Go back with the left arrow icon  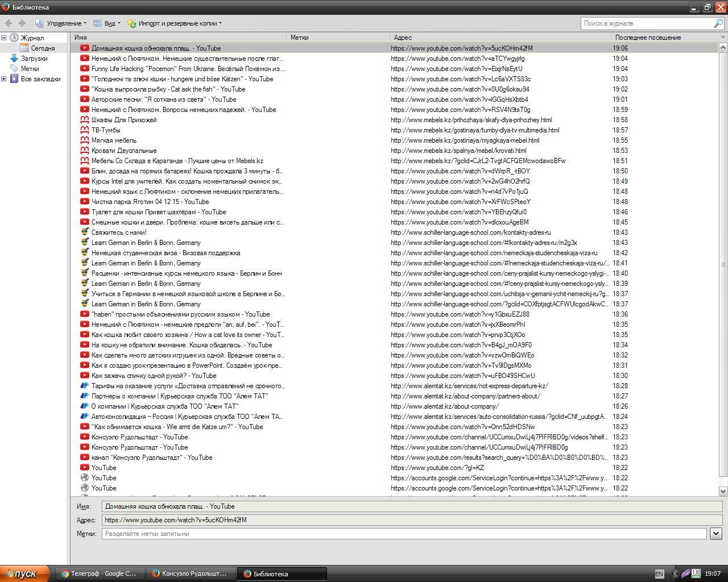(9, 23)
